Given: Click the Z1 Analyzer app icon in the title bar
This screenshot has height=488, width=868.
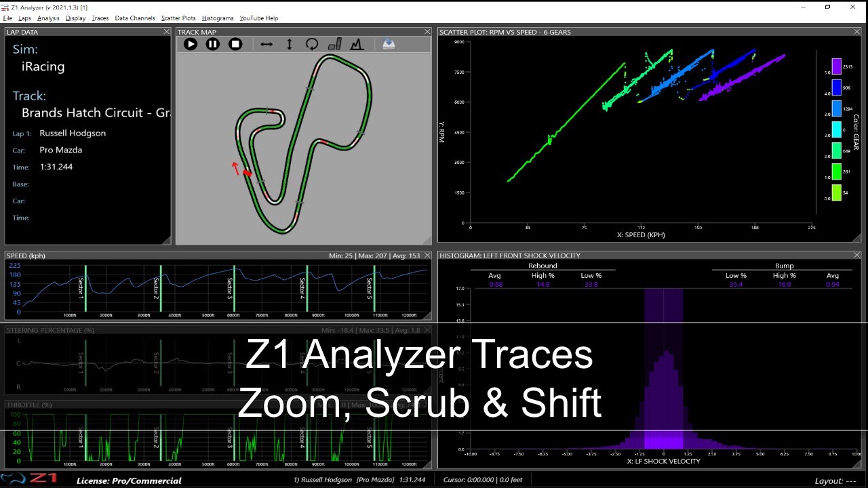Looking at the screenshot, I should click(x=5, y=7).
